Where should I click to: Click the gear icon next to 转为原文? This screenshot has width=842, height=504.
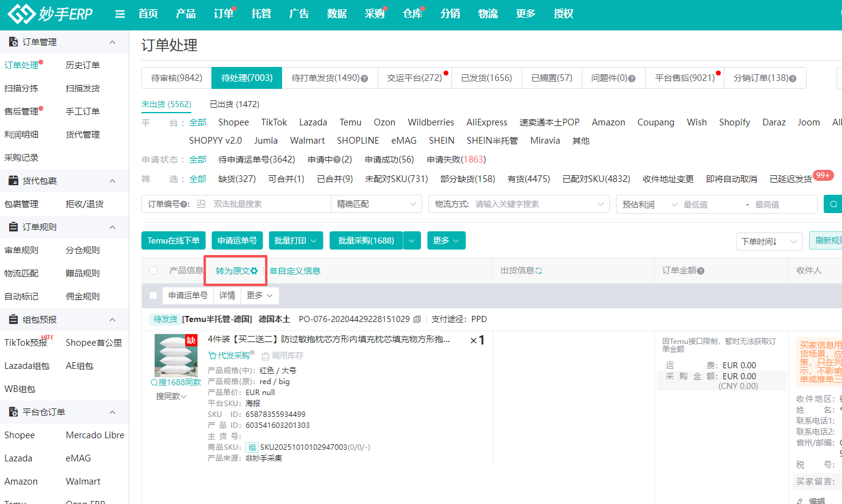click(254, 271)
